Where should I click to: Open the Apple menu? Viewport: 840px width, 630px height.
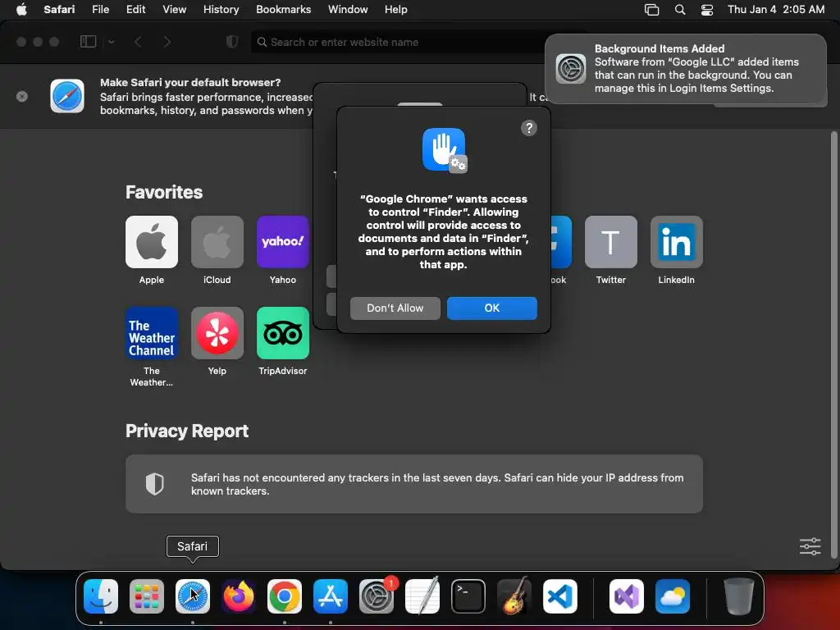tap(21, 9)
